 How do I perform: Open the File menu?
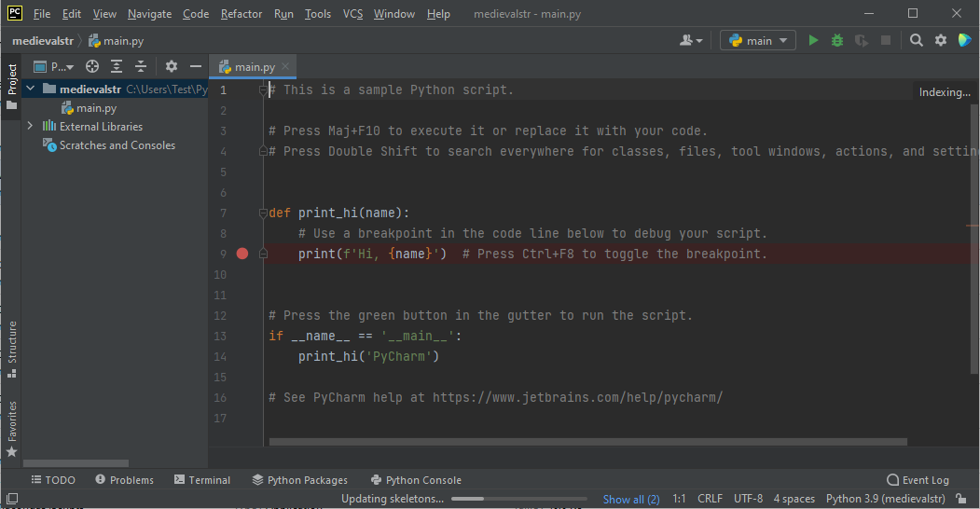pos(42,14)
